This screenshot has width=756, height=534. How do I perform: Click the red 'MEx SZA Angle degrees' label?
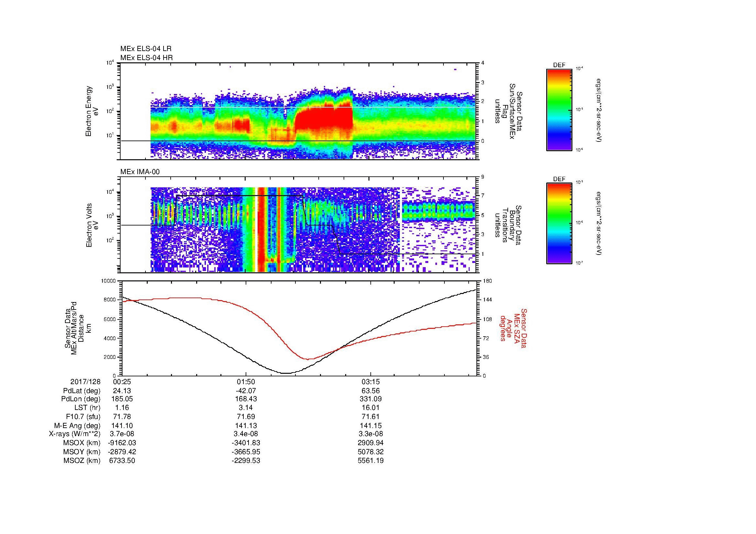[x=513, y=328]
